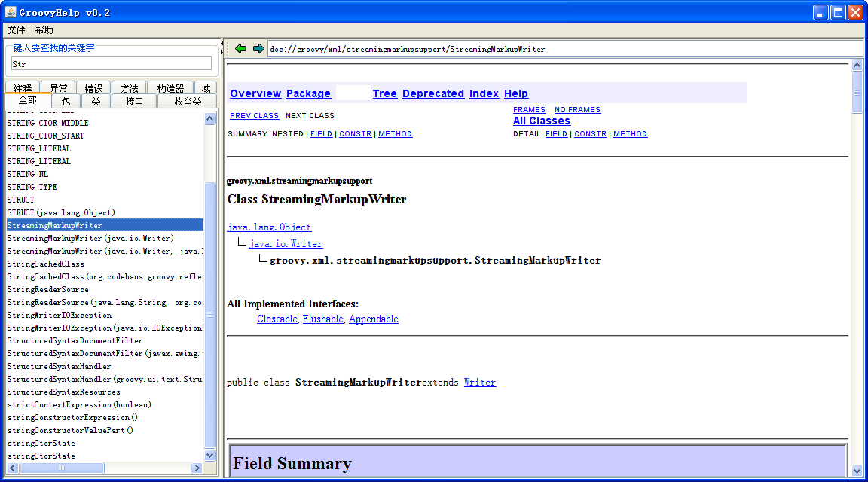Jump to the detail METHOD link
This screenshot has height=482, width=868.
(x=631, y=134)
